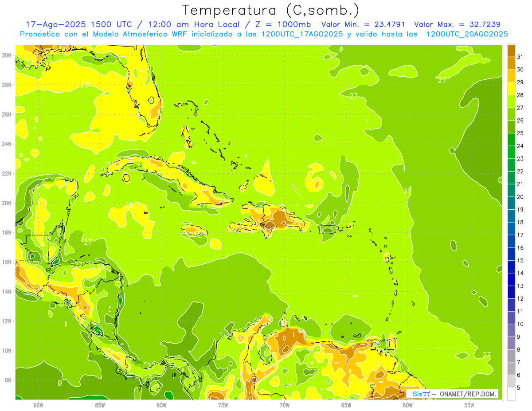Click the 12N latitude axis label
This screenshot has width=532, height=411.
tap(7, 321)
